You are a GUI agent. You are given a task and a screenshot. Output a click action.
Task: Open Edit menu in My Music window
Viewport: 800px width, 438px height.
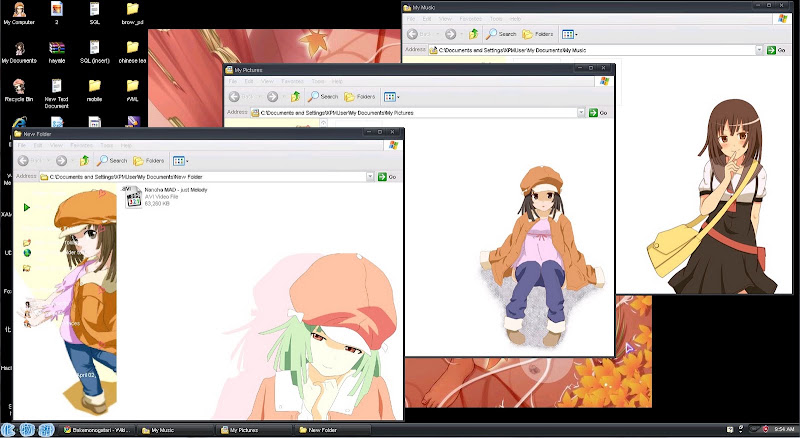[x=427, y=19]
